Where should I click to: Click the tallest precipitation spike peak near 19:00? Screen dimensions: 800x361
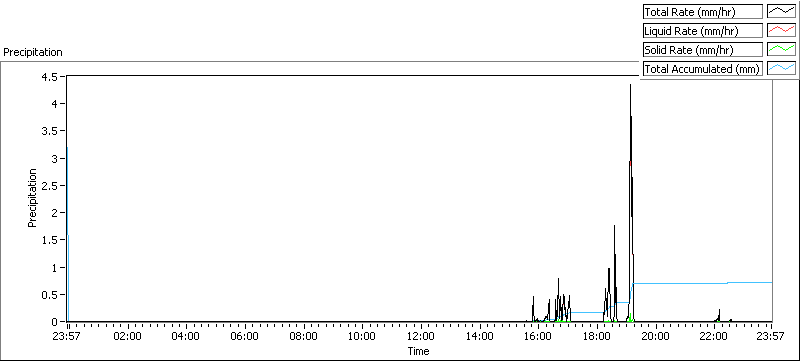pos(631,85)
